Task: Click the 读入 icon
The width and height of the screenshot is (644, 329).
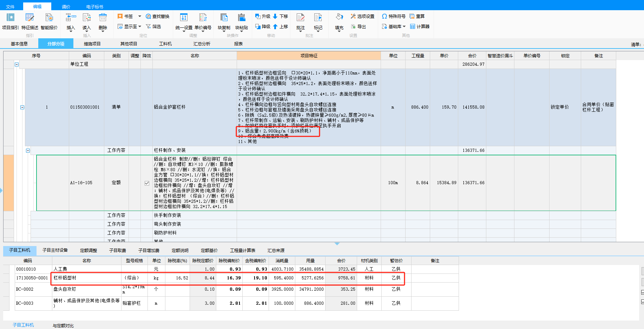Action: [87, 17]
